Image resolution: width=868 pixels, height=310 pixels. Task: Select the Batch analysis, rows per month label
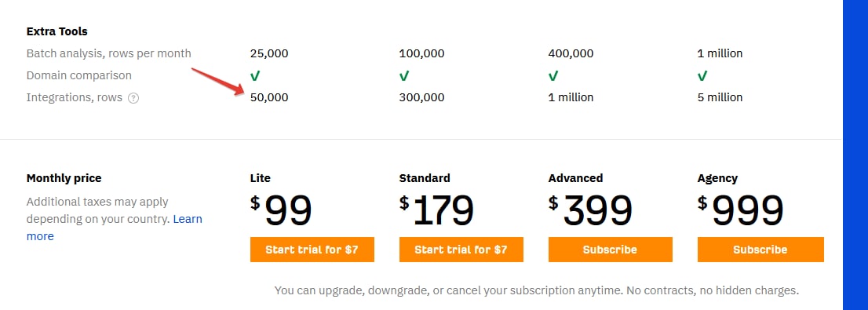[109, 53]
